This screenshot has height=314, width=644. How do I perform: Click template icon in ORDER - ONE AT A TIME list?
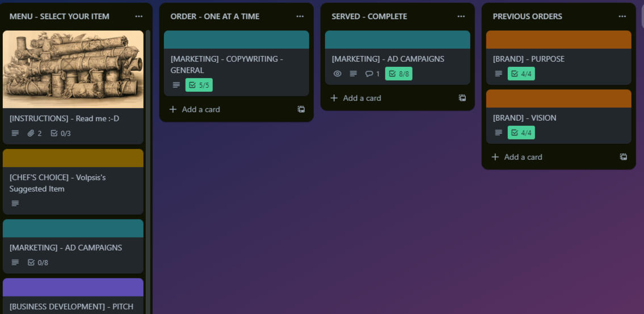coord(301,109)
